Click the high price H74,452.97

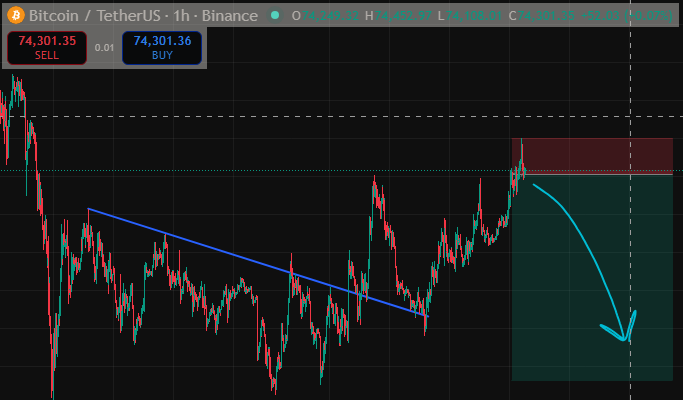click(399, 16)
